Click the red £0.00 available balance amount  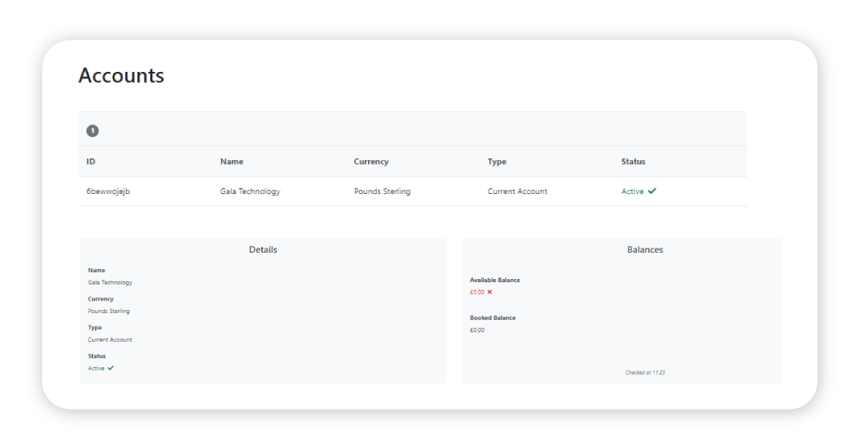click(477, 292)
